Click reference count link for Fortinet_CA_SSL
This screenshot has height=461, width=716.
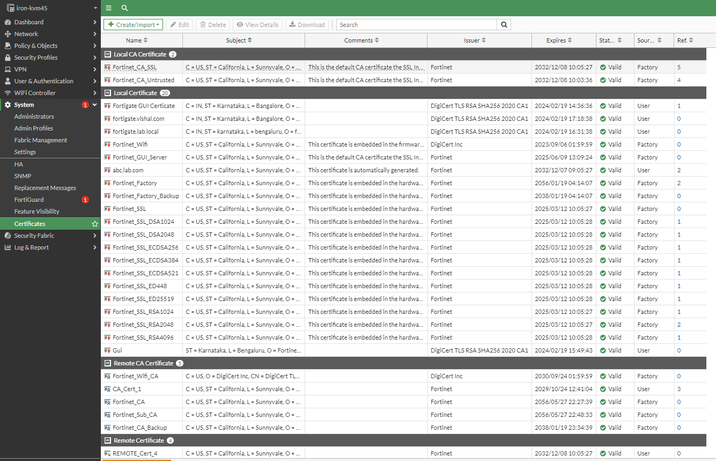tap(679, 67)
